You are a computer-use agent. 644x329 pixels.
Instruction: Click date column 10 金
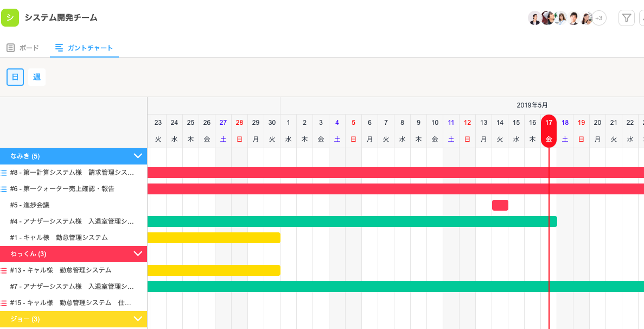[435, 131]
